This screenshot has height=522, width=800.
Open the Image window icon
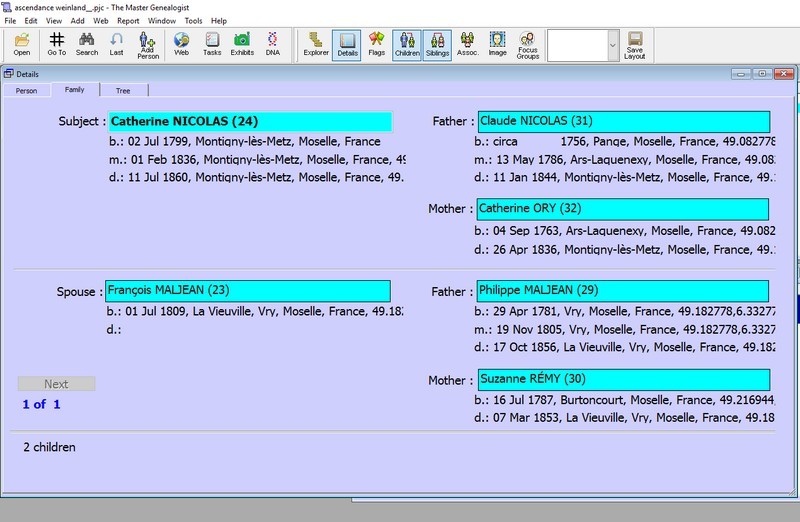pos(497,44)
